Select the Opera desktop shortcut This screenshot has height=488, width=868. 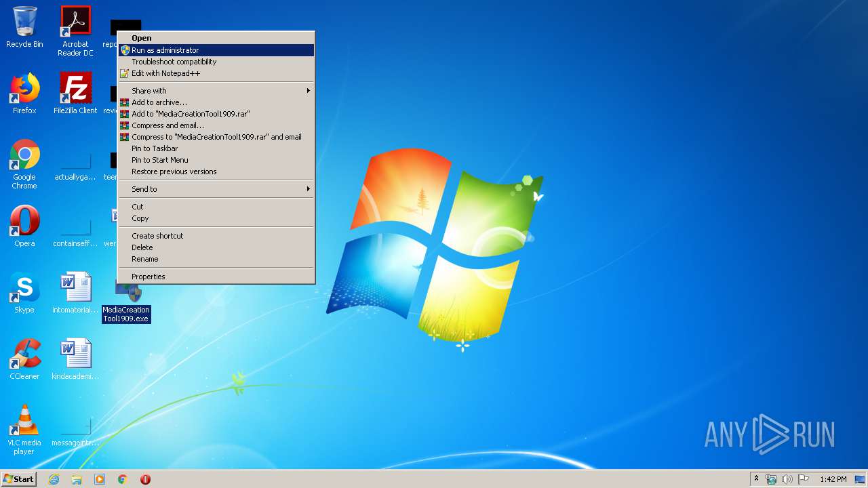(24, 226)
